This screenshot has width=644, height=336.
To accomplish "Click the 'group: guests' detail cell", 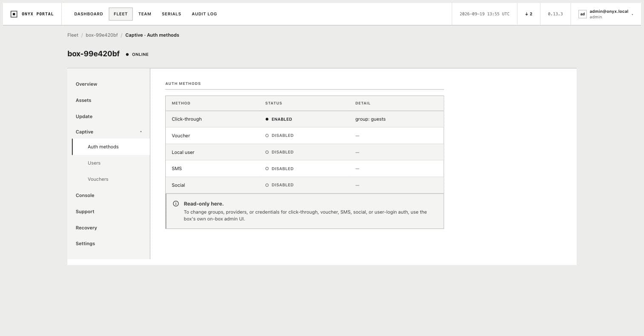I will [371, 119].
